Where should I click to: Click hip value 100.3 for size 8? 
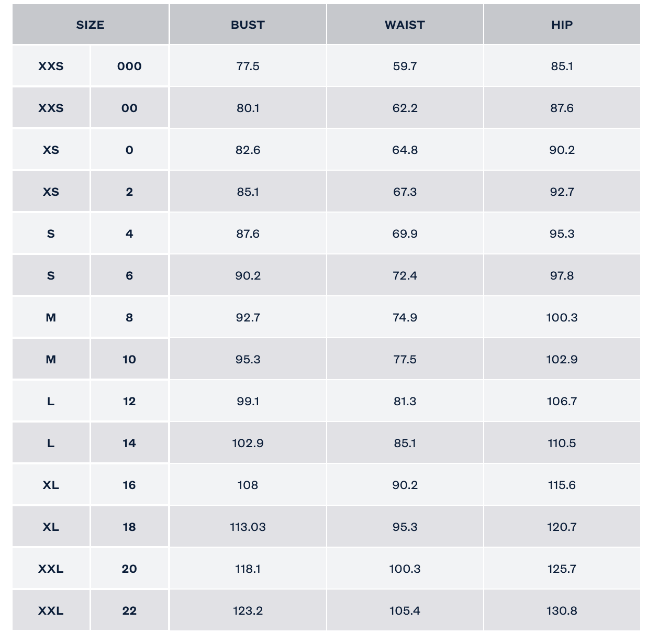tap(562, 318)
